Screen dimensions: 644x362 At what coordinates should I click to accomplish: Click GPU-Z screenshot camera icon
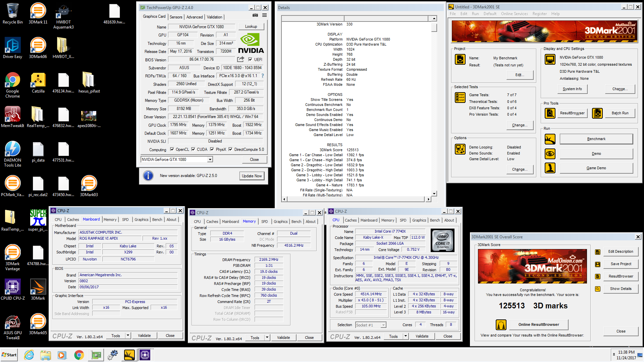pos(255,15)
